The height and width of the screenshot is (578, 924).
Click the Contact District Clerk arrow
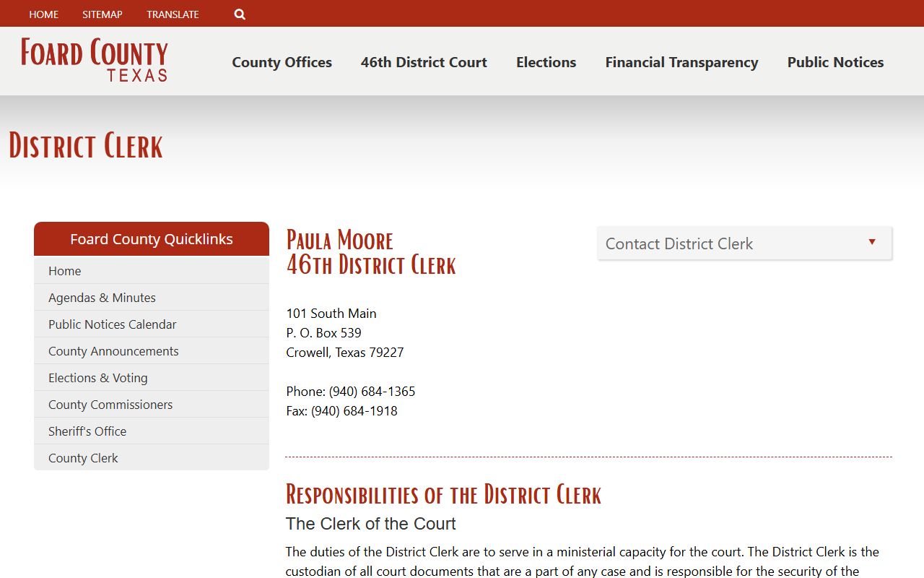(872, 242)
